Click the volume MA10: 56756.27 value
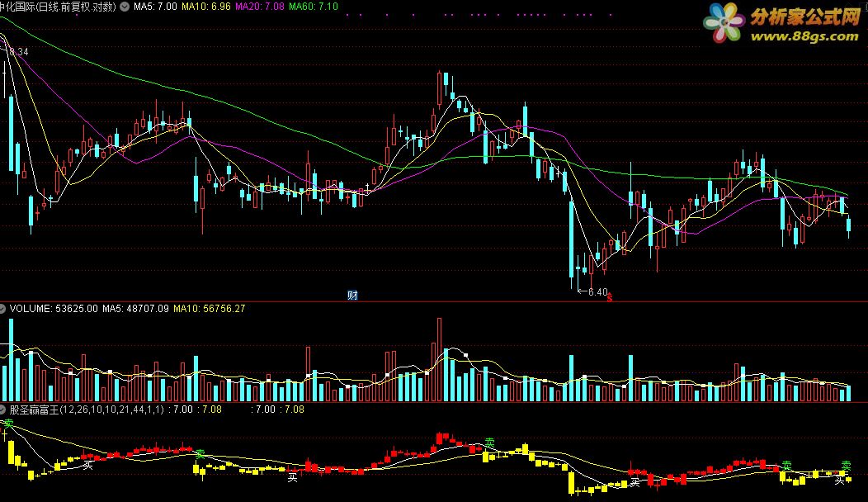Screen dimensions: 868x502 [210, 309]
